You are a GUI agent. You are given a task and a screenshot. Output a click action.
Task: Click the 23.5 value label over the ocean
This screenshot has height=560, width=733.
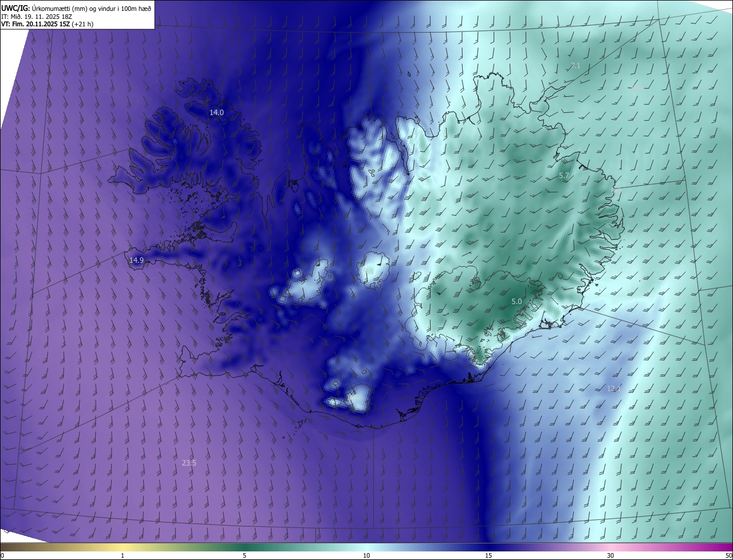189,463
